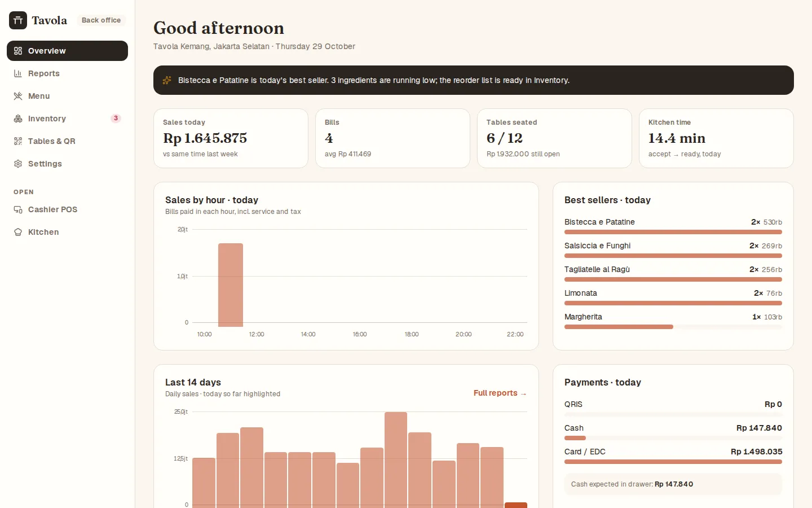
Task: Follow the Full reports link
Action: [500, 393]
